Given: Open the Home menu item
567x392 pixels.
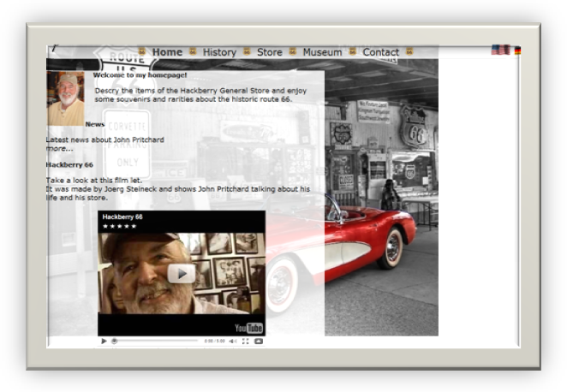Looking at the screenshot, I should (167, 52).
